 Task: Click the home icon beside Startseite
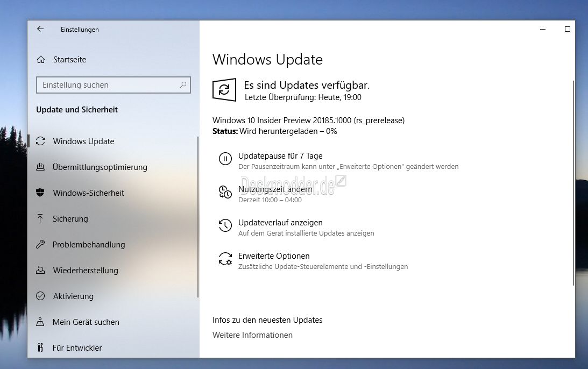click(x=41, y=60)
